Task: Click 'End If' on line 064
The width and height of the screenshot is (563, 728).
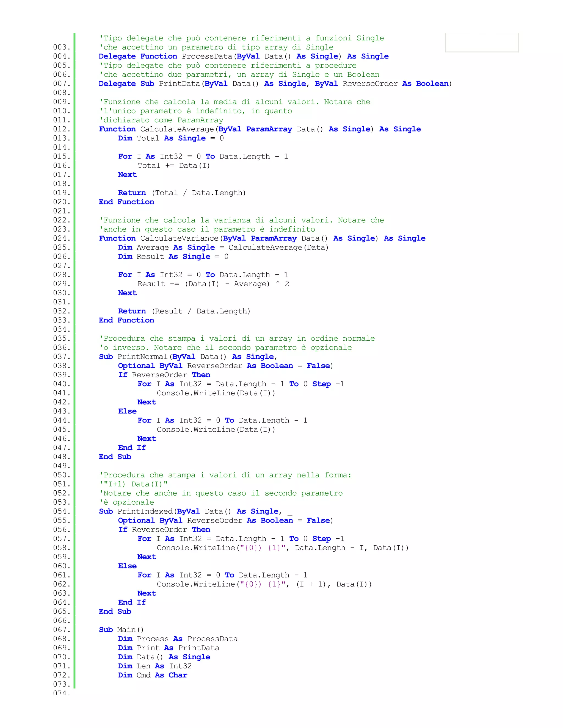Action: (132, 602)
